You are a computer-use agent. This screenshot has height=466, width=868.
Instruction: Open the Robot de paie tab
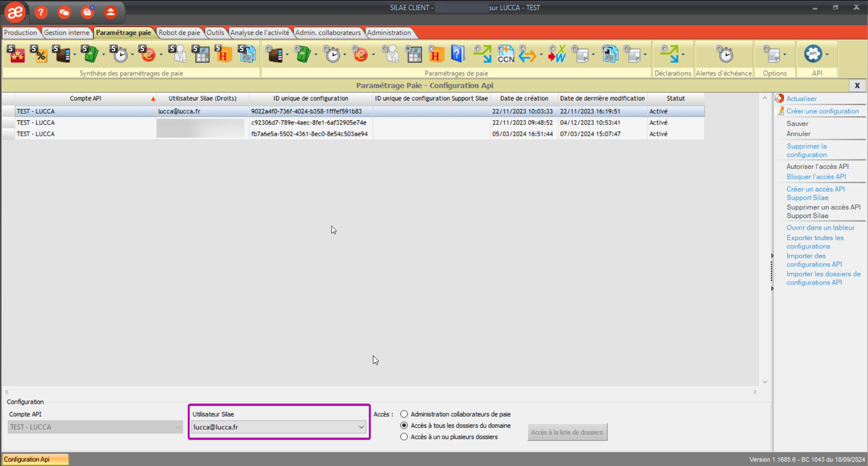[179, 32]
